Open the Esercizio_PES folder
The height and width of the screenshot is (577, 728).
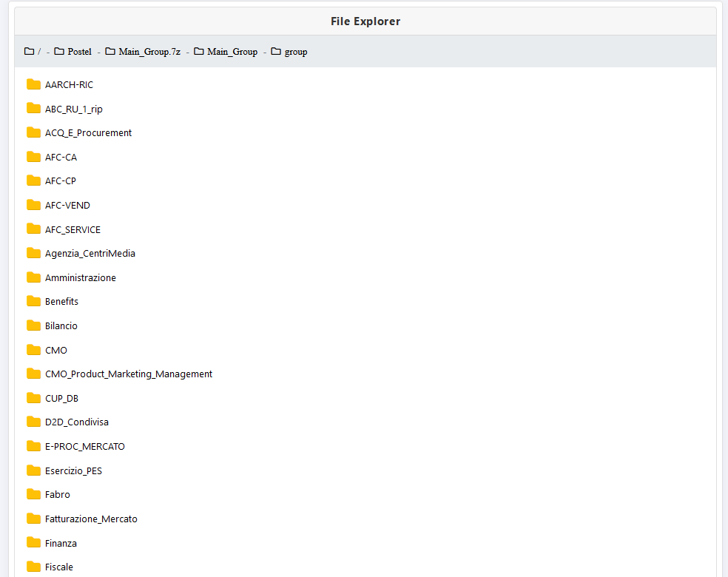pyautogui.click(x=73, y=471)
